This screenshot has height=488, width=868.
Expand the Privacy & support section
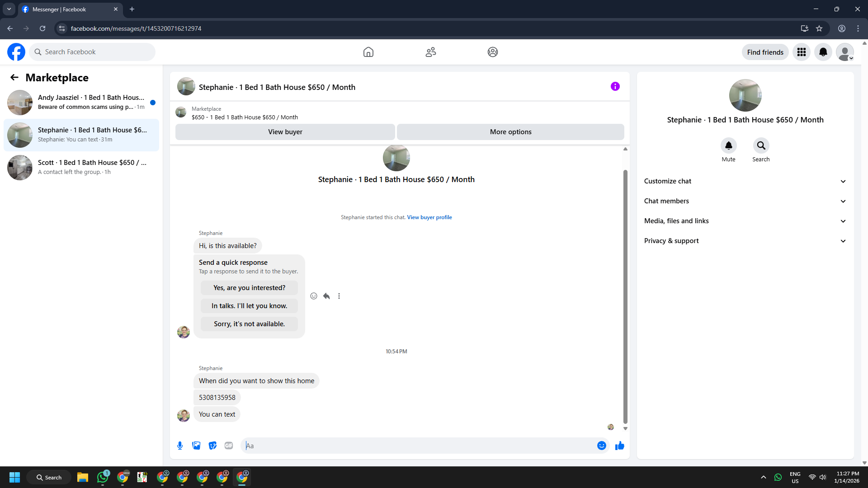[x=745, y=241]
